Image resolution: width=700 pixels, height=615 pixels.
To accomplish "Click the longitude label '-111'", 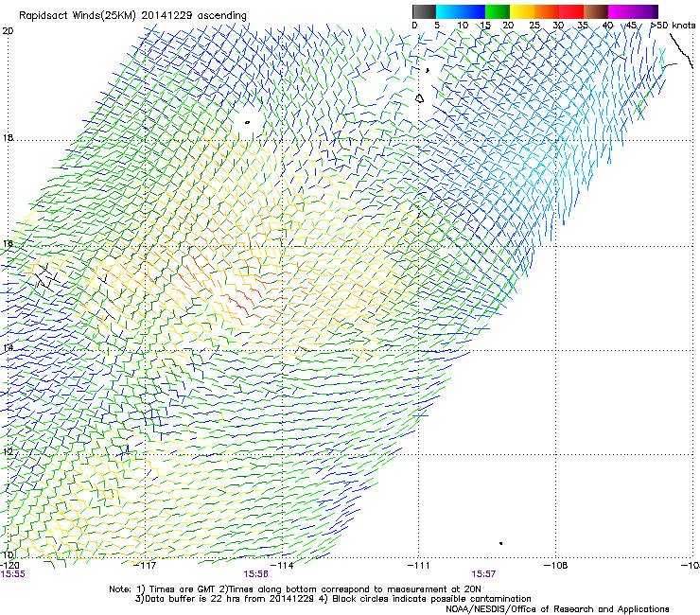I will pos(419,566).
